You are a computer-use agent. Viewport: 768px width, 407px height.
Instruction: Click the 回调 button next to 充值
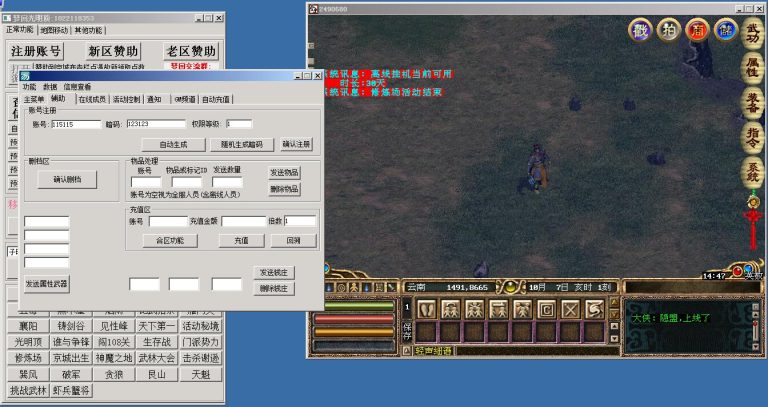[x=293, y=241]
